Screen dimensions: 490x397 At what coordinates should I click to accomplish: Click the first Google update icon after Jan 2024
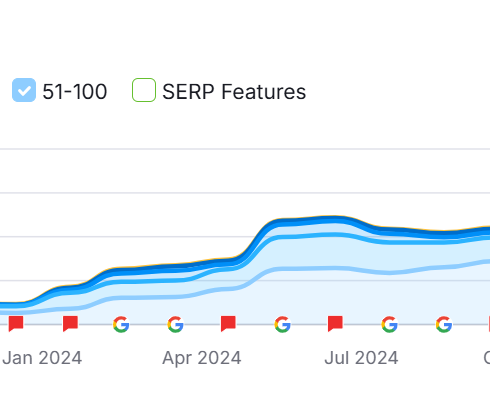121,324
